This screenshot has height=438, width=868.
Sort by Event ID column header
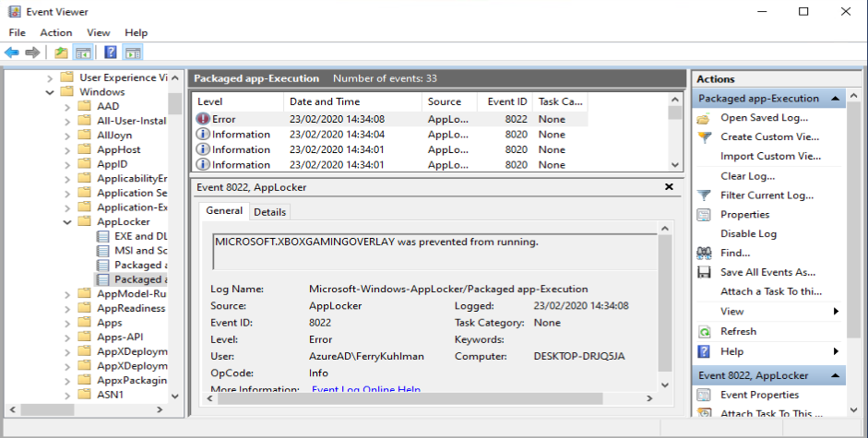coord(505,101)
